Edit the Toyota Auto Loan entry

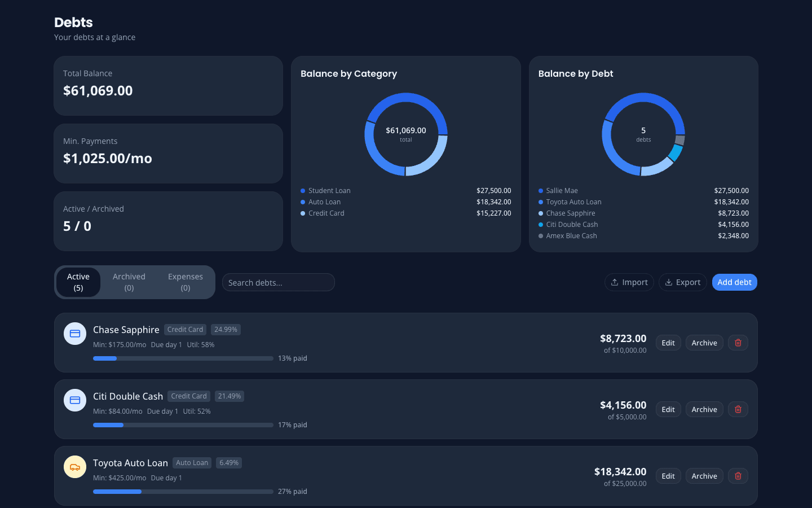(668, 476)
